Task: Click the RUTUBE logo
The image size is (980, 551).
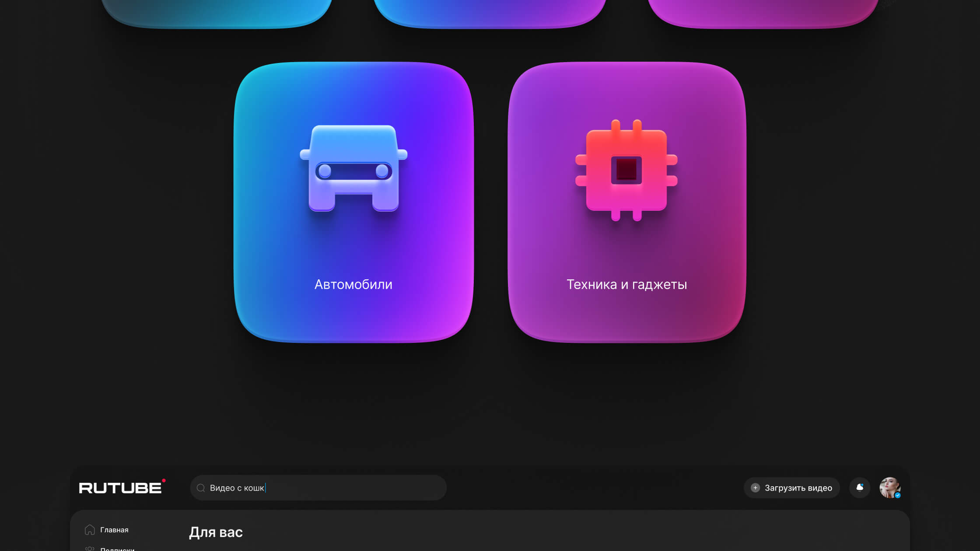Action: pyautogui.click(x=121, y=488)
